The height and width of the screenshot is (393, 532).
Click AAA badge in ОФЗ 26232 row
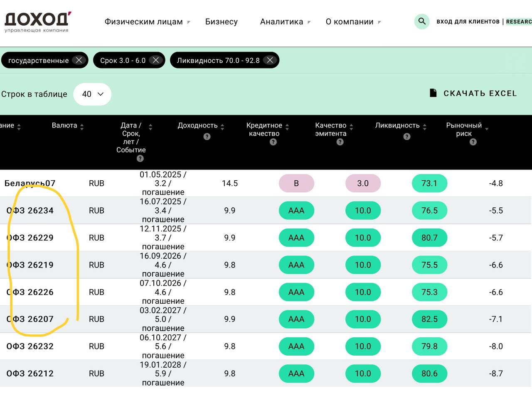296,346
